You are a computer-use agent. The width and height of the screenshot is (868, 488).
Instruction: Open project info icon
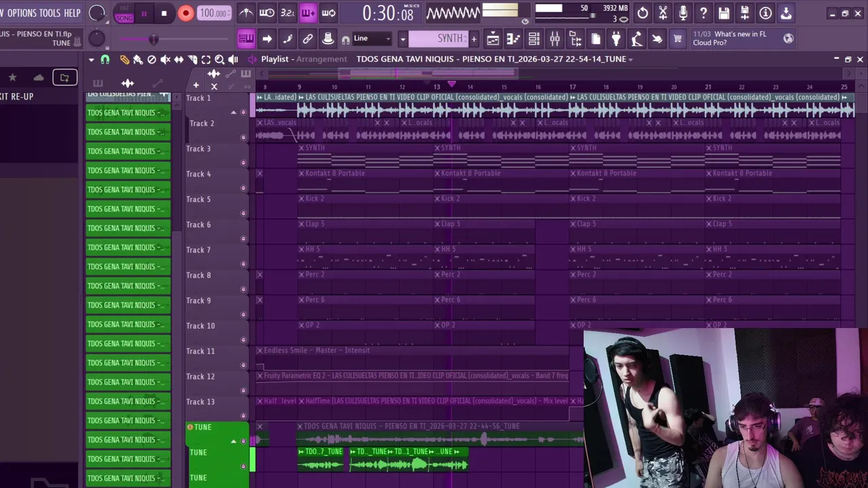click(765, 13)
